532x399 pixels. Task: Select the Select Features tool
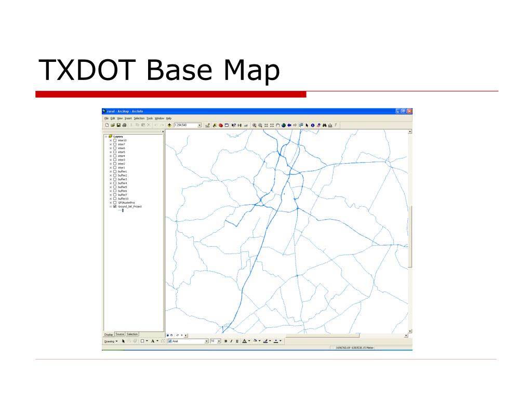tap(301, 125)
